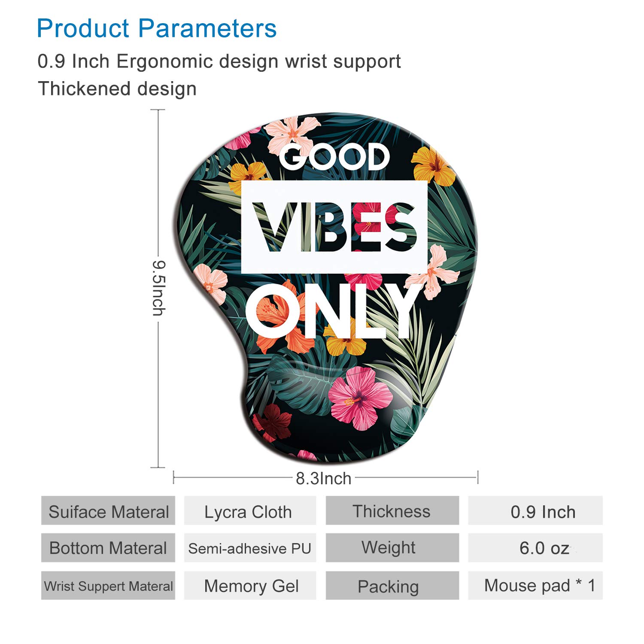This screenshot has width=644, height=644.
Task: Click the Semi-adhesive PU cell
Action: coord(250,548)
